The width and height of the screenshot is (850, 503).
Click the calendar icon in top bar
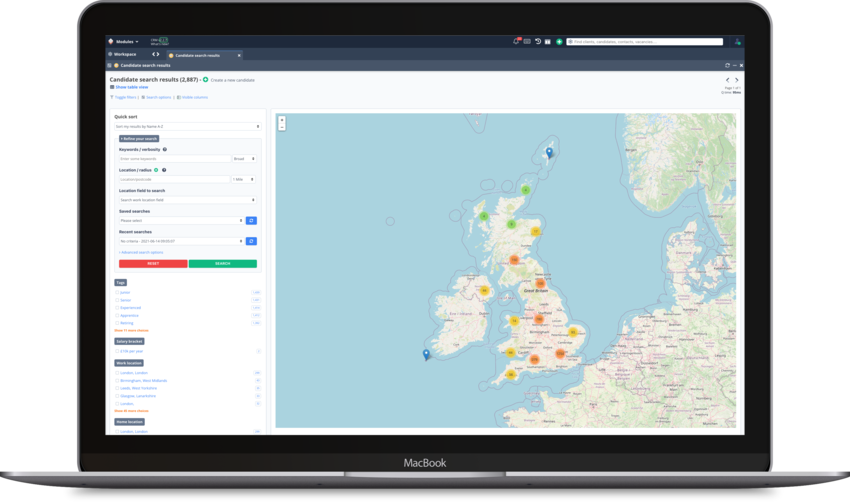(x=548, y=41)
